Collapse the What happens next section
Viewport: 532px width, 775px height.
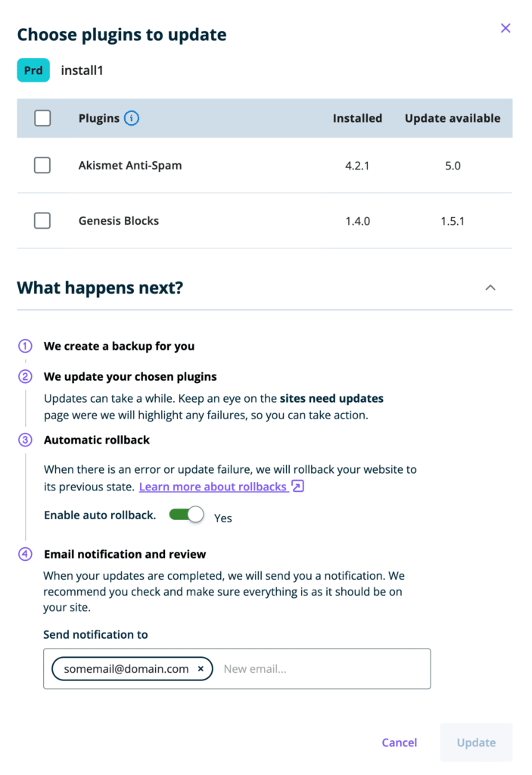click(x=490, y=288)
